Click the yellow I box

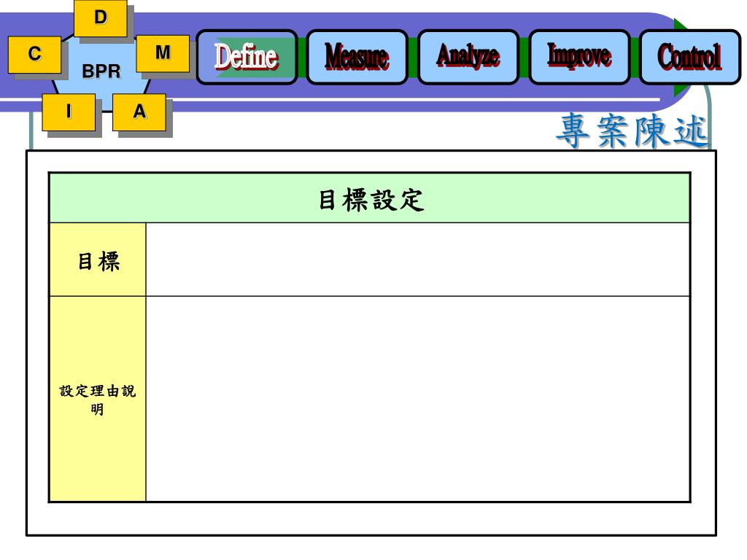click(69, 112)
